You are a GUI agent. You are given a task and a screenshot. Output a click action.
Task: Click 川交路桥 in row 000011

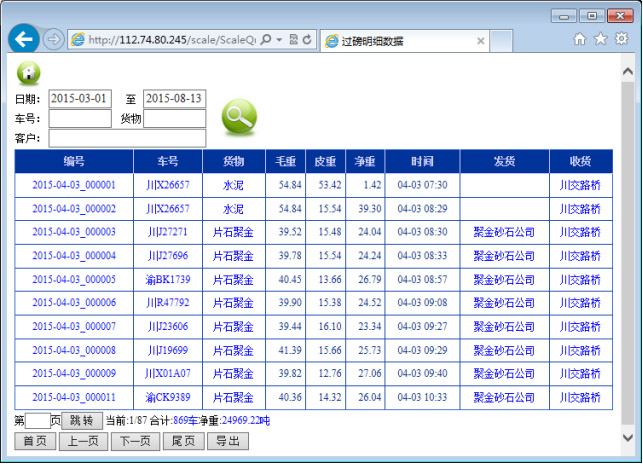580,397
